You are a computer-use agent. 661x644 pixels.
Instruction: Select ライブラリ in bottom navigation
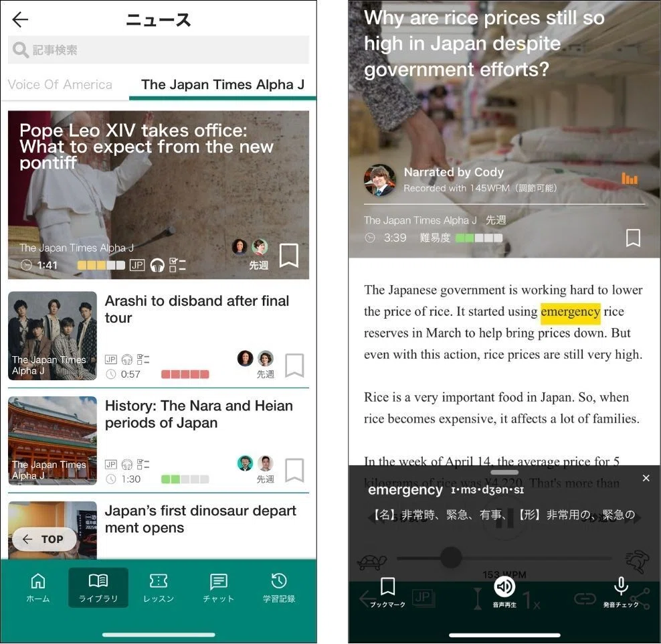98,588
